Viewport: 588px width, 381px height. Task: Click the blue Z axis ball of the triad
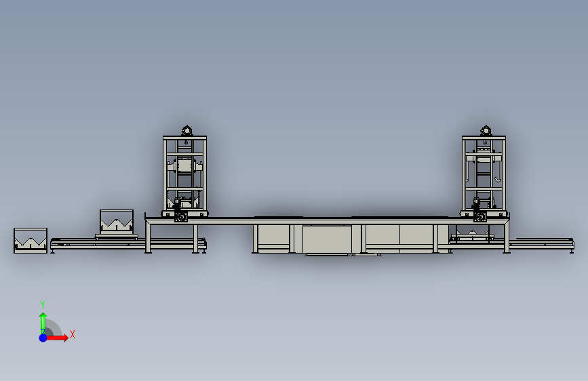click(x=43, y=338)
